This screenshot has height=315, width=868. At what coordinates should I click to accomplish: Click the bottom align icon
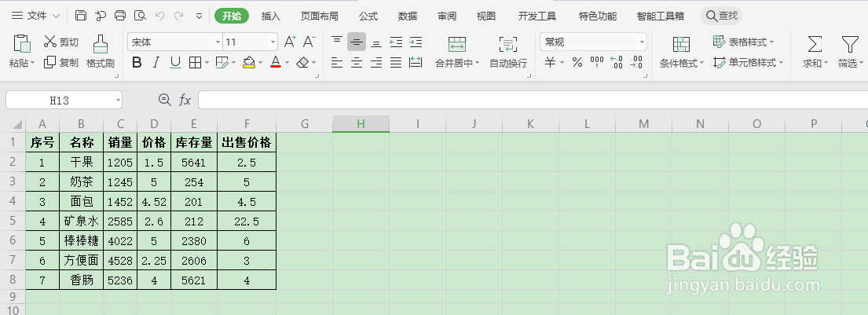click(x=376, y=42)
